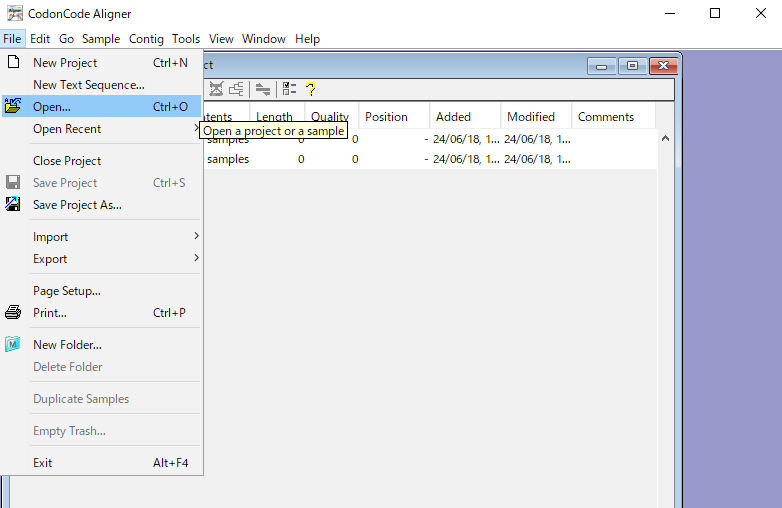Expand the Export submenu
782x508 pixels.
(102, 259)
